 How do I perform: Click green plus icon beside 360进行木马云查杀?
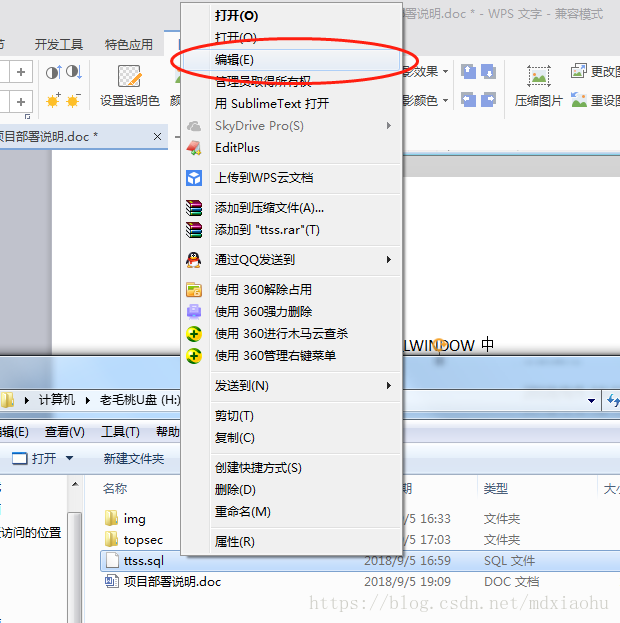(194, 334)
